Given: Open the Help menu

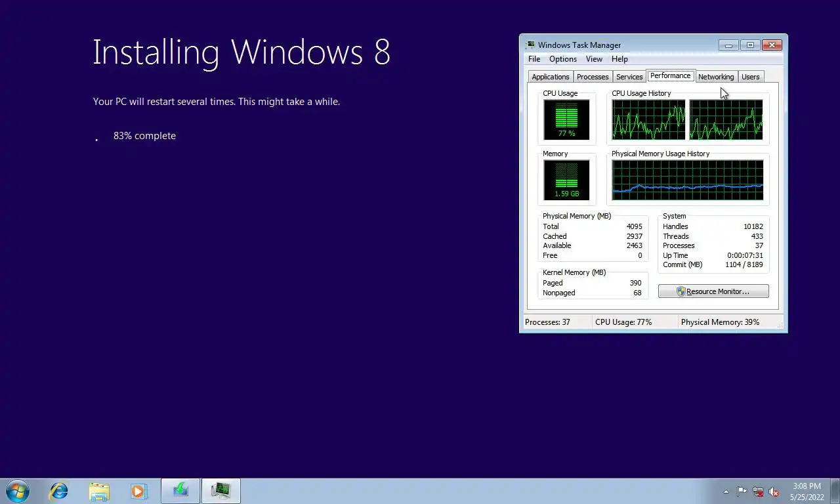Looking at the screenshot, I should 619,59.
